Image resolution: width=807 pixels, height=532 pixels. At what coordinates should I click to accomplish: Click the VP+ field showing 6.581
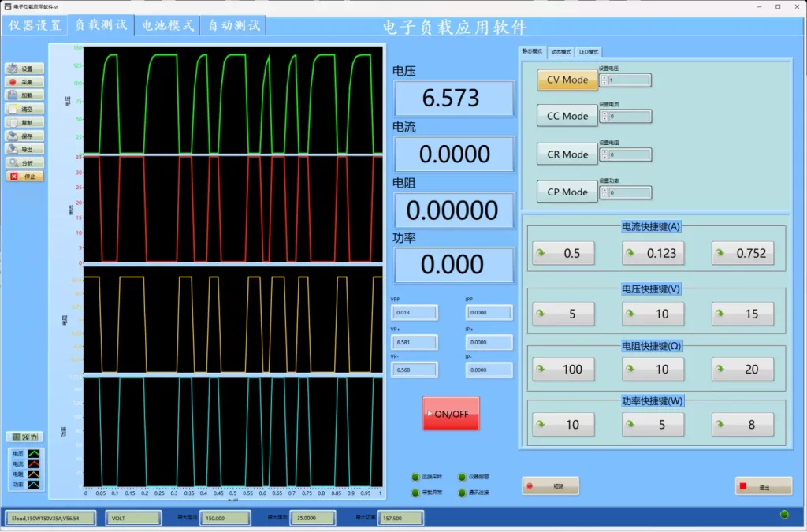[415, 342]
